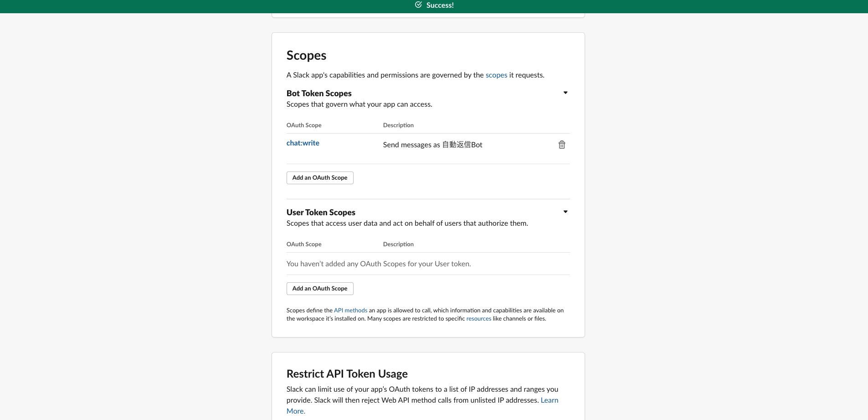868x420 pixels.
Task: Click the User Token Scopes heading
Action: [321, 212]
